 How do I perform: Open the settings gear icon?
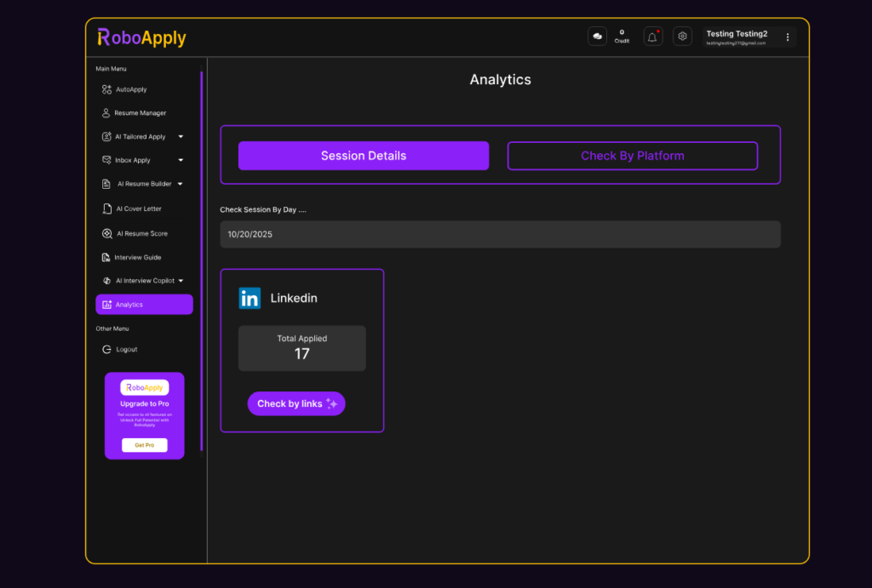coord(682,37)
